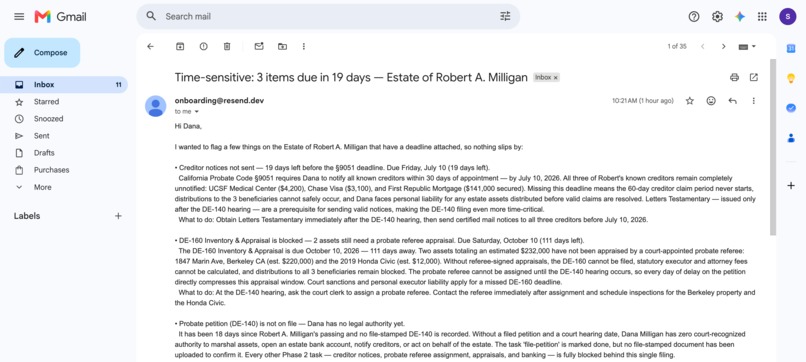Click the '10:21 AM (1 hour ago)' timestamp
This screenshot has width=806, height=362.
(643, 101)
